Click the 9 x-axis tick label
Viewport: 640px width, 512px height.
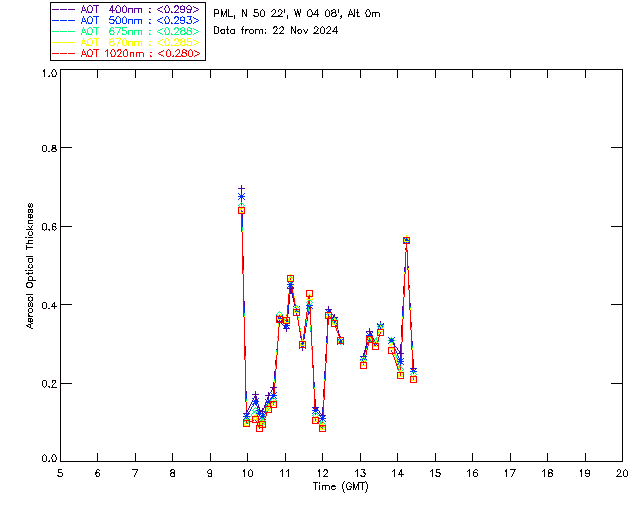tap(210, 473)
